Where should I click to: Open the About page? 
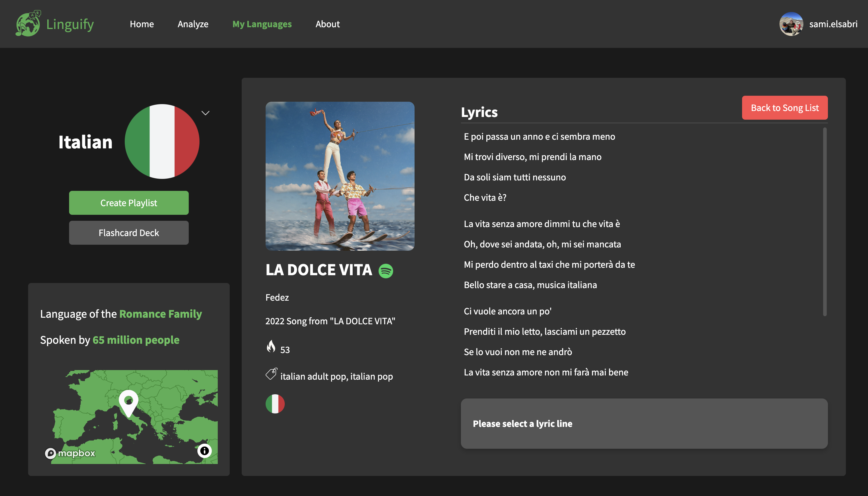[327, 24]
